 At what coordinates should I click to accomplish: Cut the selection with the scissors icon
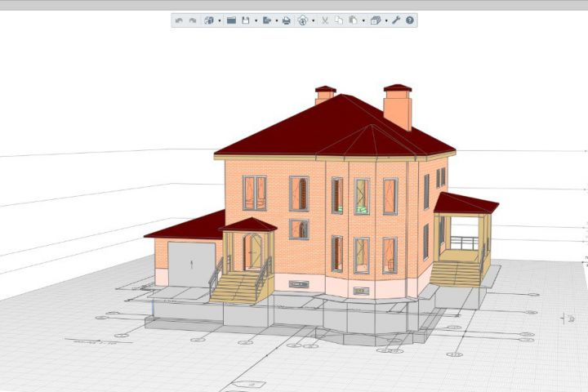pyautogui.click(x=325, y=20)
